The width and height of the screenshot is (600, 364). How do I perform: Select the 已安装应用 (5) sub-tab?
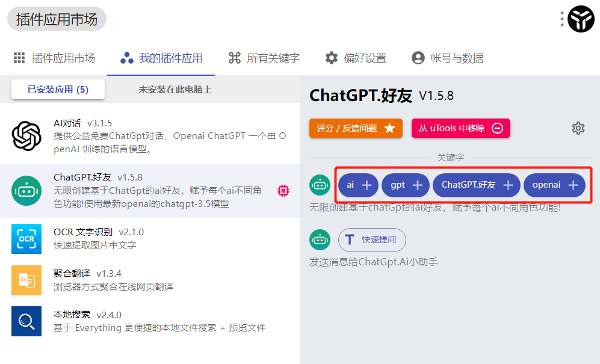click(x=58, y=90)
